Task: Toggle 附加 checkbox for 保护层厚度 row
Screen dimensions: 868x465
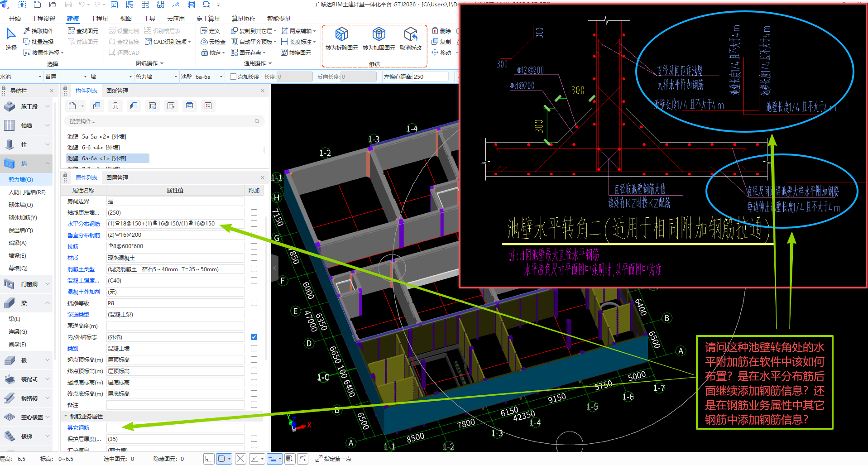Action: point(254,439)
